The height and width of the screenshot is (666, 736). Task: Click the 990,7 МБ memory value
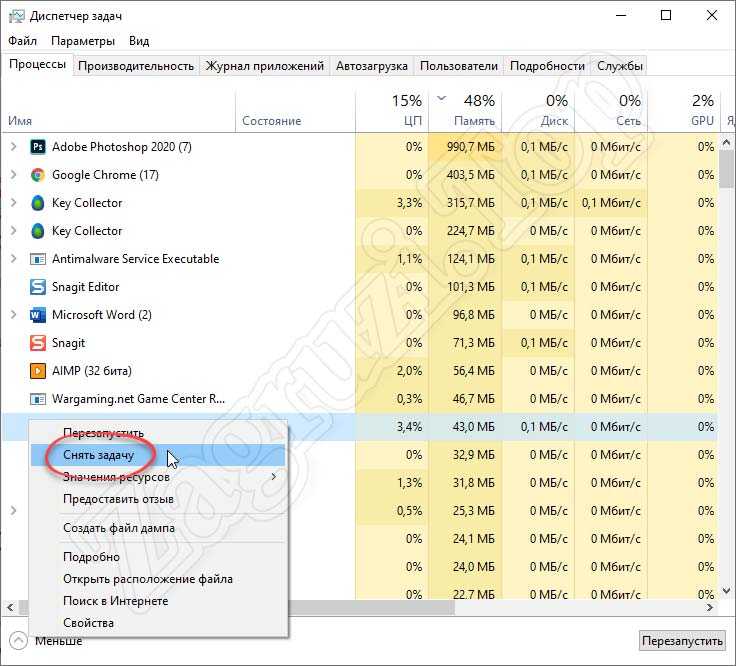pyautogui.click(x=471, y=147)
